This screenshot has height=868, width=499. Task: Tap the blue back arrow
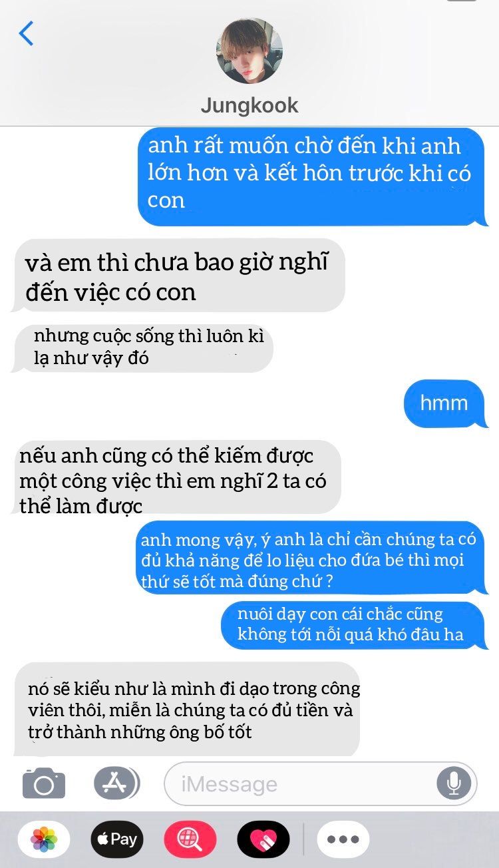pos(26,33)
